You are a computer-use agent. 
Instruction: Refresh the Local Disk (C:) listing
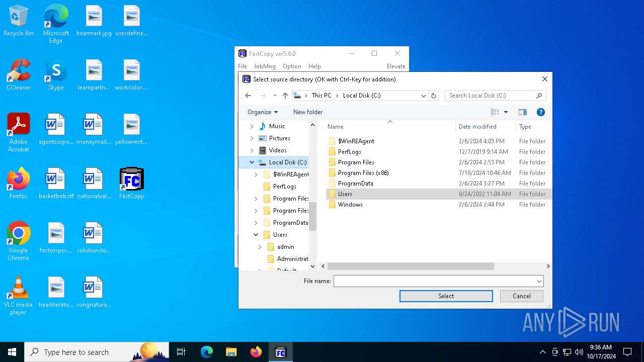point(434,96)
